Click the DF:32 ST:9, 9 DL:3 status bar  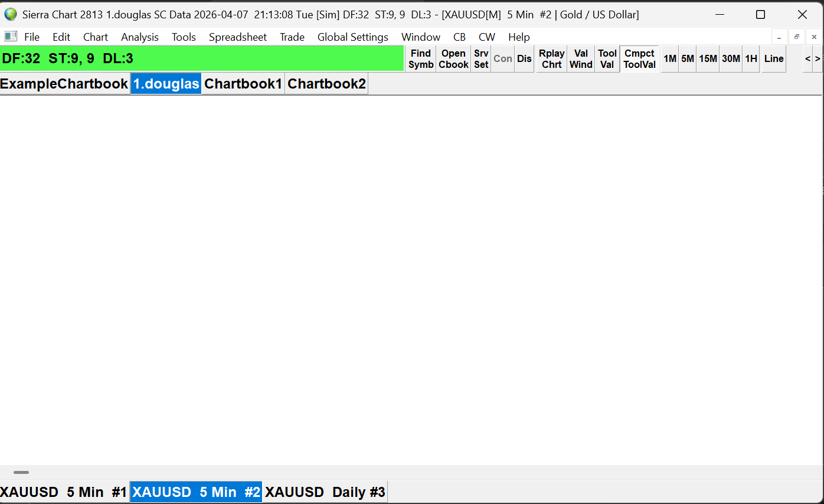click(x=202, y=59)
